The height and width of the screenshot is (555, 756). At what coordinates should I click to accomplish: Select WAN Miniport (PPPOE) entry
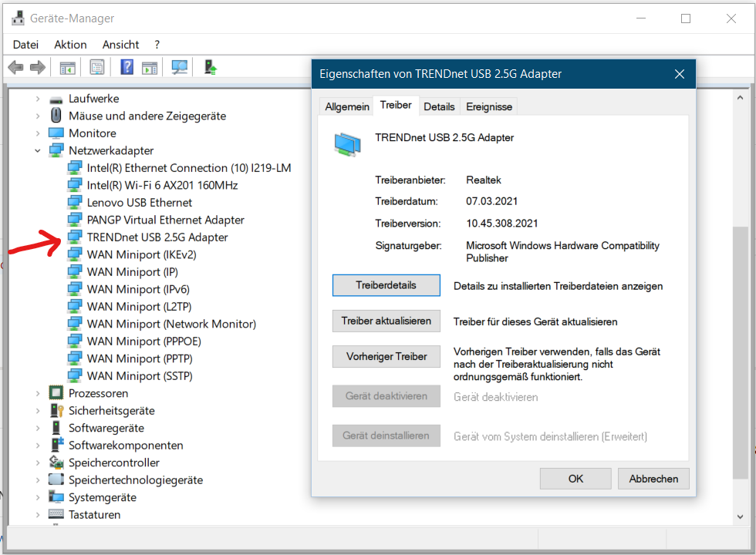(144, 341)
